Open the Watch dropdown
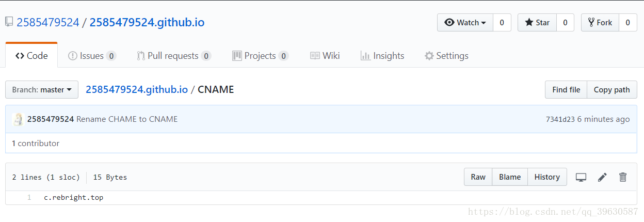The image size is (644, 222). (465, 23)
